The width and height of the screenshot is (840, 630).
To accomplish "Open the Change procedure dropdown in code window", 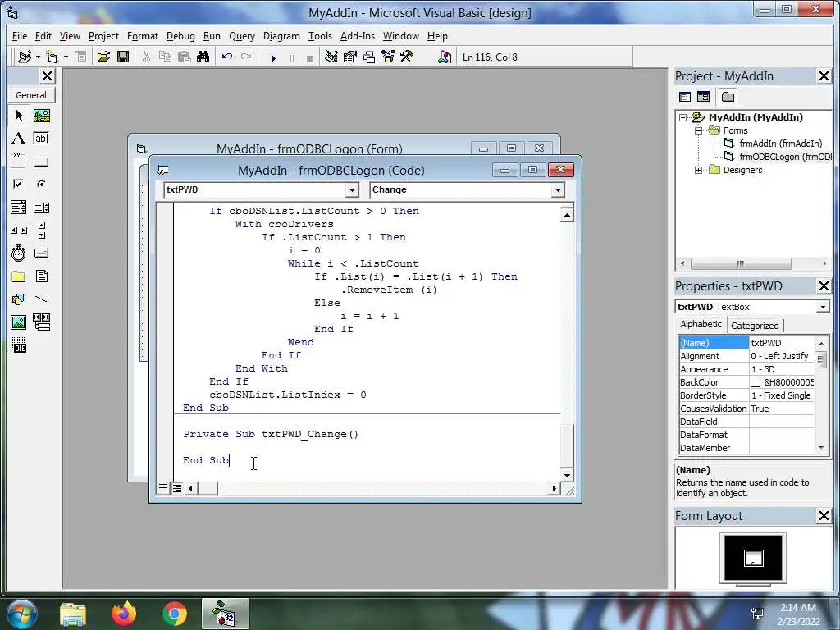I will coord(558,189).
